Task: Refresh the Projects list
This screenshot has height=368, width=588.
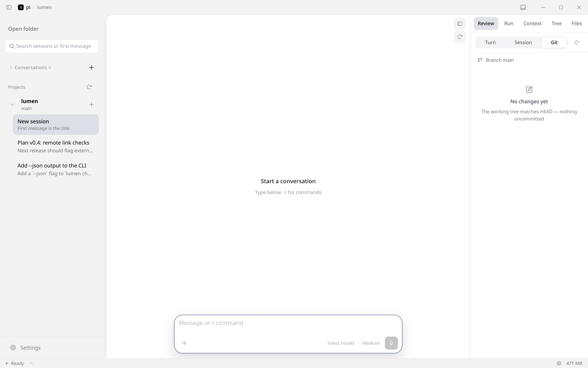Action: coord(89,87)
